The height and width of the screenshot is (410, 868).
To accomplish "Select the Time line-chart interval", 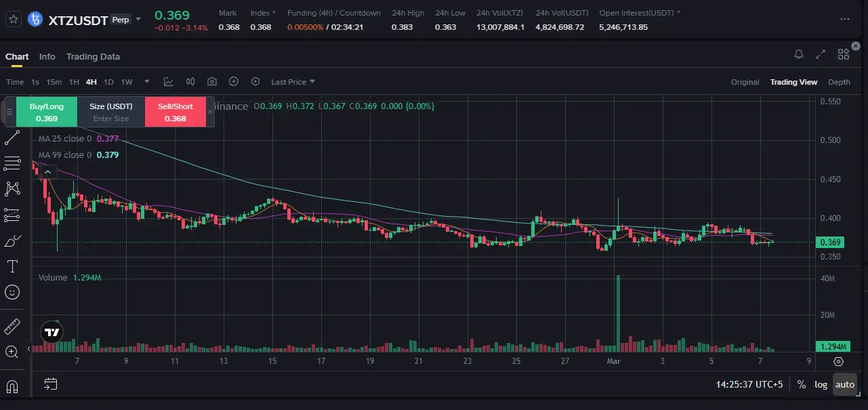I will click(x=15, y=82).
